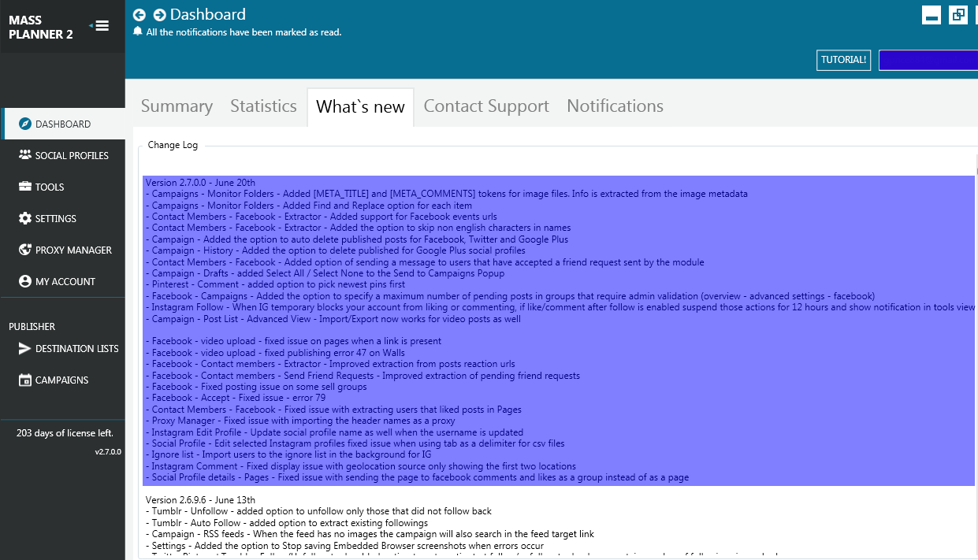Image resolution: width=978 pixels, height=560 pixels.
Task: Go forward with the right arrow icon
Action: coord(159,15)
